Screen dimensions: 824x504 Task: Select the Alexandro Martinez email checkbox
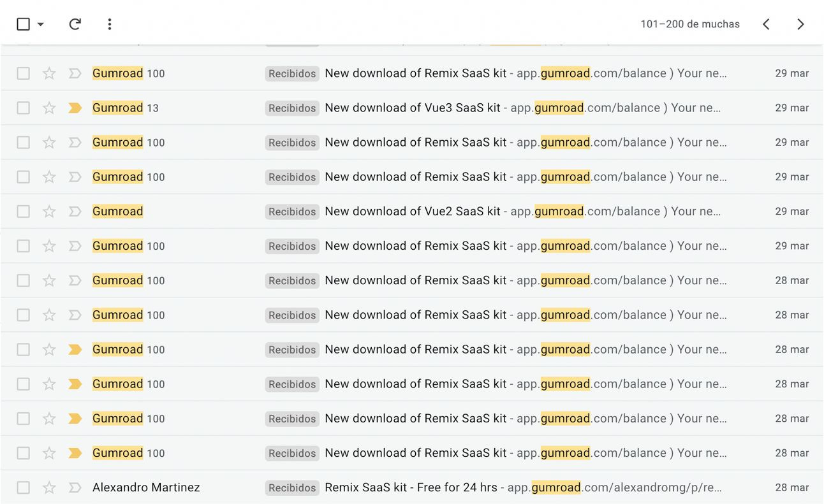pos(23,487)
